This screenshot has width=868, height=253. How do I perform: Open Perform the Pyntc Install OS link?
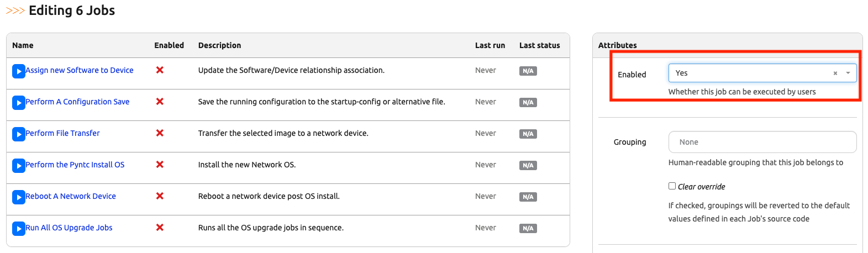(75, 165)
